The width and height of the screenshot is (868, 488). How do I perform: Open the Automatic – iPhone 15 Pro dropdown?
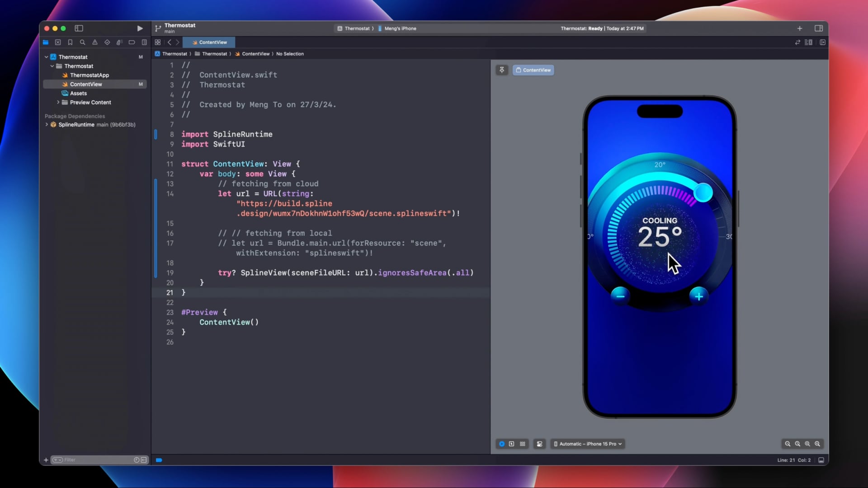588,444
